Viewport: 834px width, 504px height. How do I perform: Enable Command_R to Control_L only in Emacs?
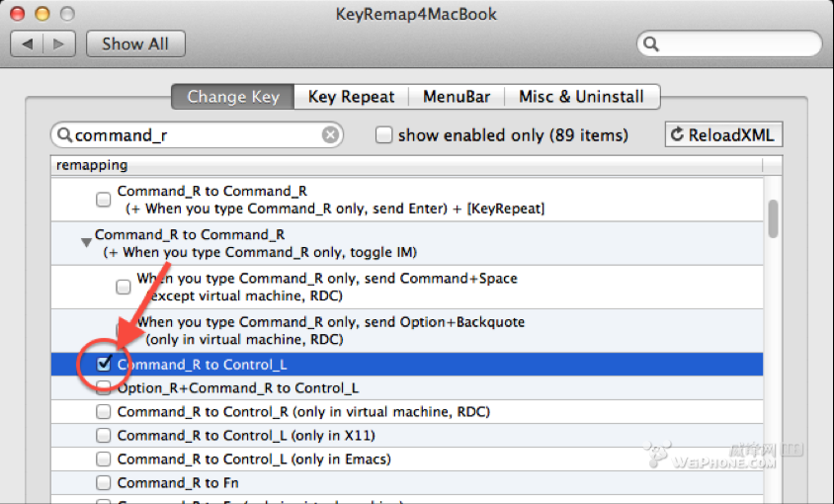click(x=103, y=459)
